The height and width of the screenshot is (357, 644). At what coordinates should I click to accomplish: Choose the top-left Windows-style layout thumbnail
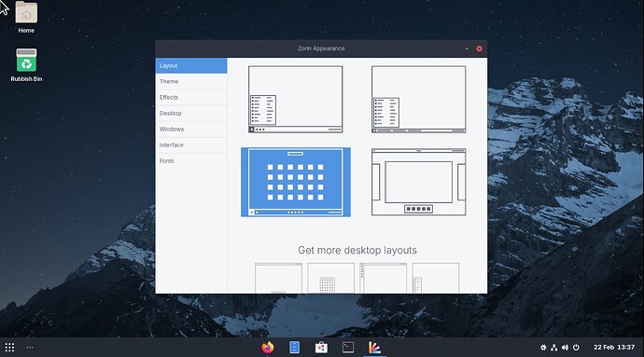[295, 100]
